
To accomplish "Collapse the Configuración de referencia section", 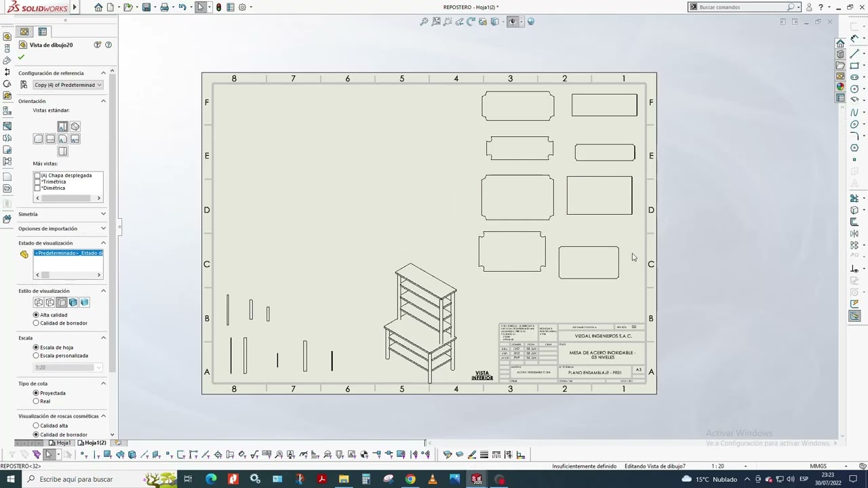I will [103, 73].
